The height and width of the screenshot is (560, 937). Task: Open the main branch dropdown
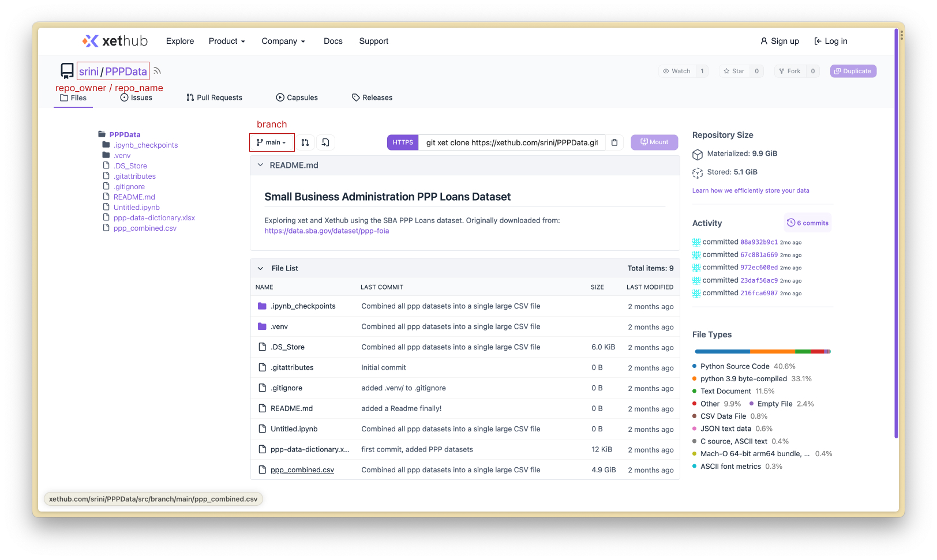pyautogui.click(x=272, y=142)
